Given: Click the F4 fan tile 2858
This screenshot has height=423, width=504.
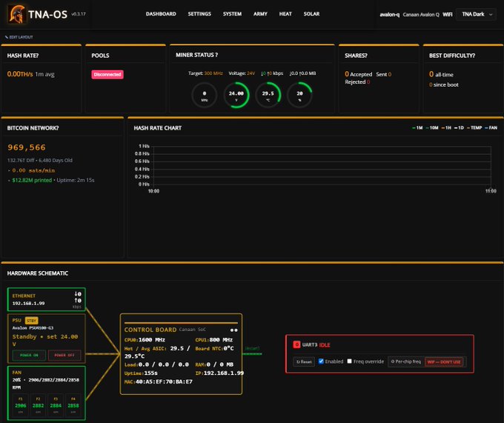Looking at the screenshot, I should (x=73, y=406).
